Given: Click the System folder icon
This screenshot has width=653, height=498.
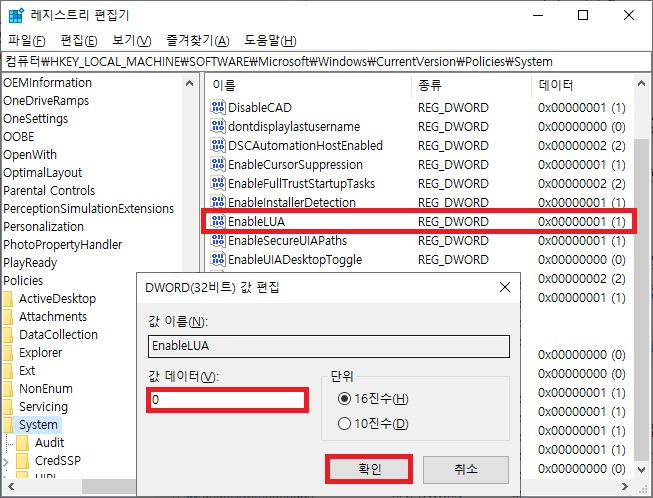Looking at the screenshot, I should pos(8,424).
